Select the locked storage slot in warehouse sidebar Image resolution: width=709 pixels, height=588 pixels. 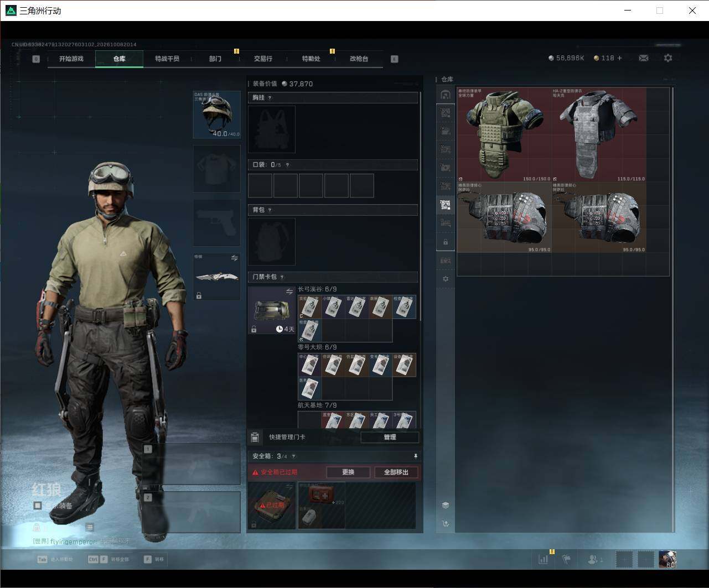point(446,242)
